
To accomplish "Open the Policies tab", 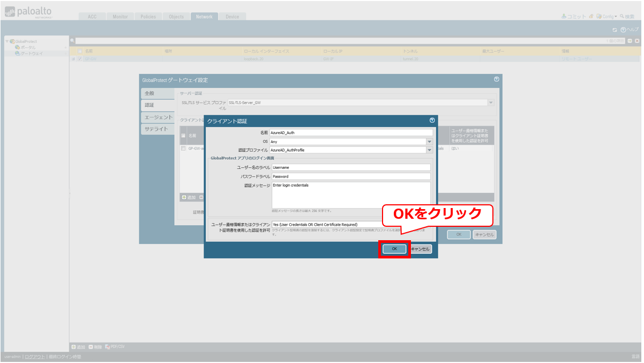I will point(148,17).
